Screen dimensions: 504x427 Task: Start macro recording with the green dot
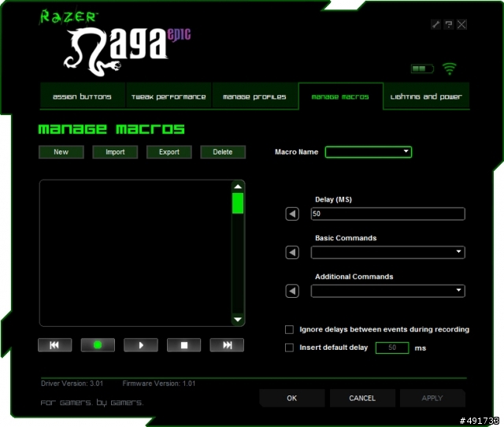click(x=98, y=345)
